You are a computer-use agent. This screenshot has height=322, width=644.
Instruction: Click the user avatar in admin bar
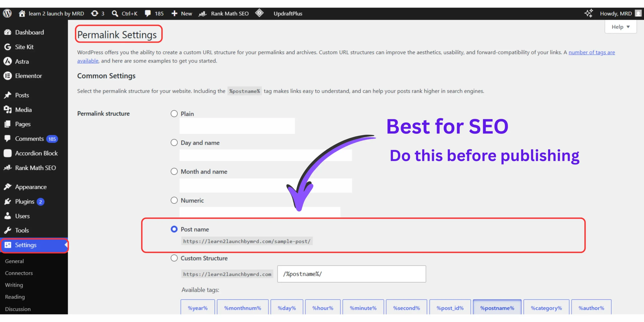click(638, 13)
